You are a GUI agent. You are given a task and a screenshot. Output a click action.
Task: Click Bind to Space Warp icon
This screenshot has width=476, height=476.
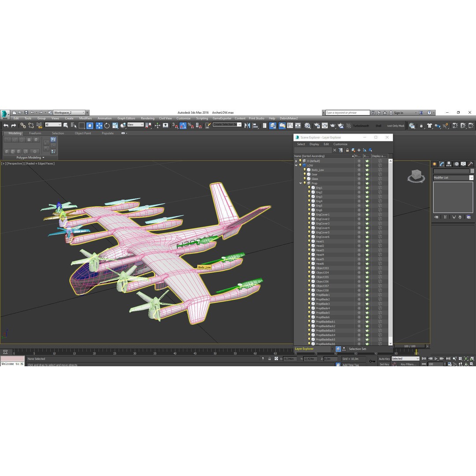[x=39, y=125]
